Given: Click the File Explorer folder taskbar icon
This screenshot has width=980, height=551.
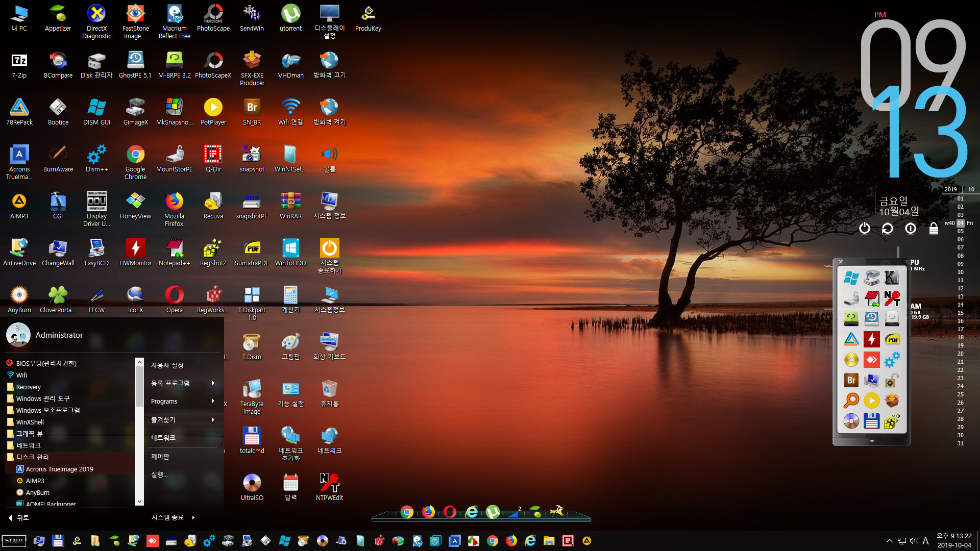Looking at the screenshot, I should [549, 541].
